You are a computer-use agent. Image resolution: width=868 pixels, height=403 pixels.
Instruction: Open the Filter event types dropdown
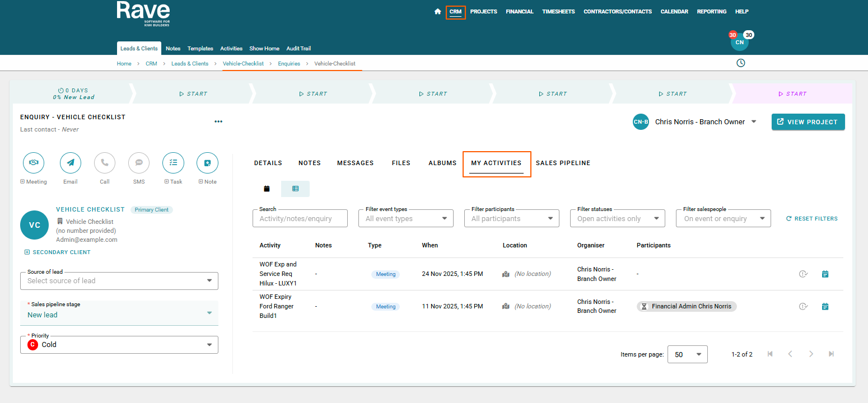pos(405,219)
